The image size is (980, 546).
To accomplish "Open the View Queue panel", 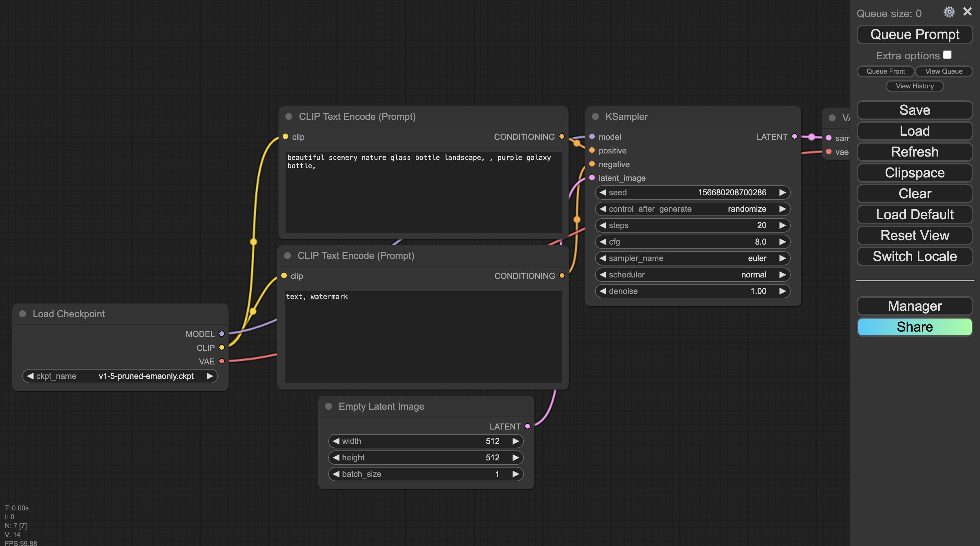I will pos(943,71).
